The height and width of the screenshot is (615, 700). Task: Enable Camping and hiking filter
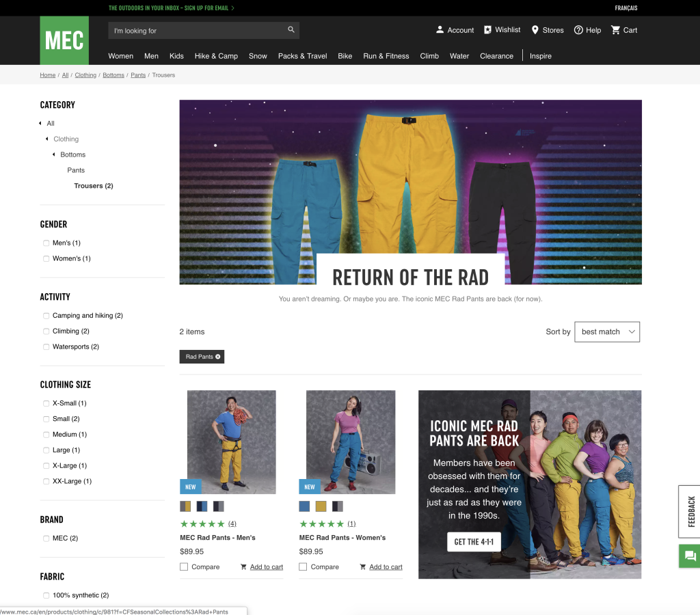tap(46, 316)
